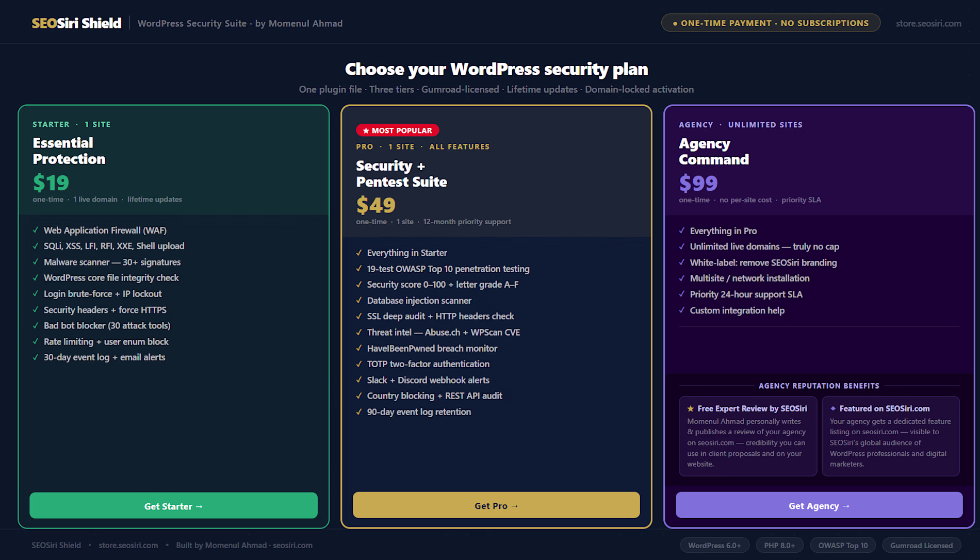Click checkmark beside Everything in Pro
Screen dimensions: 980x560
[x=682, y=230]
